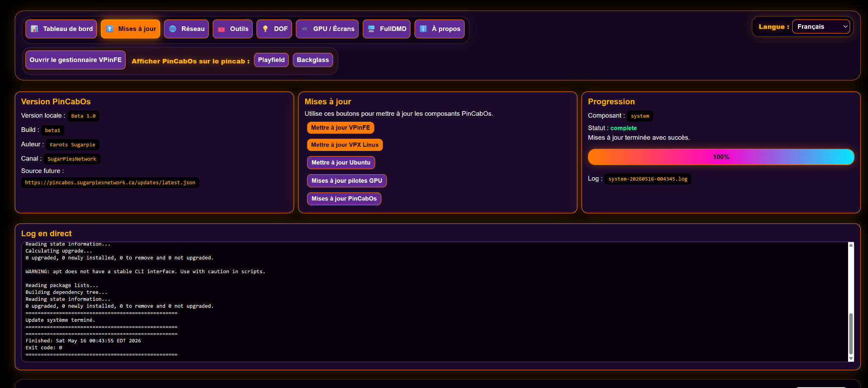Image resolution: width=868 pixels, height=388 pixels.
Task: Expand the Langue dropdown
Action: (821, 27)
